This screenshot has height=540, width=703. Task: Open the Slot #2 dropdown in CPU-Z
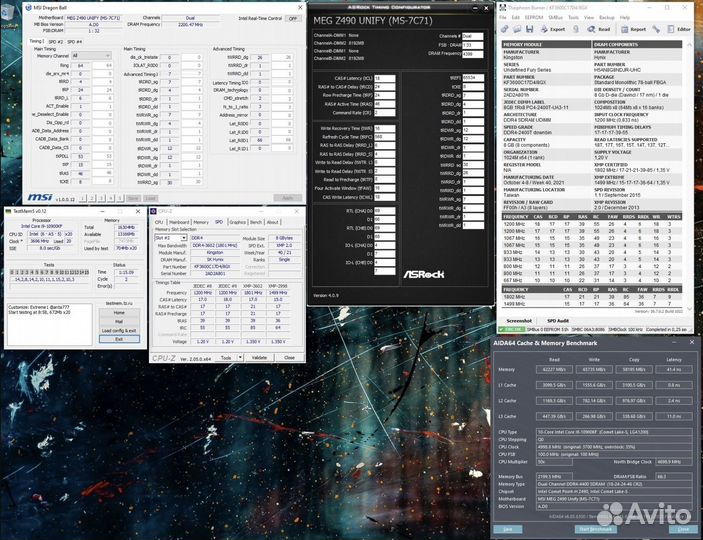[x=170, y=238]
